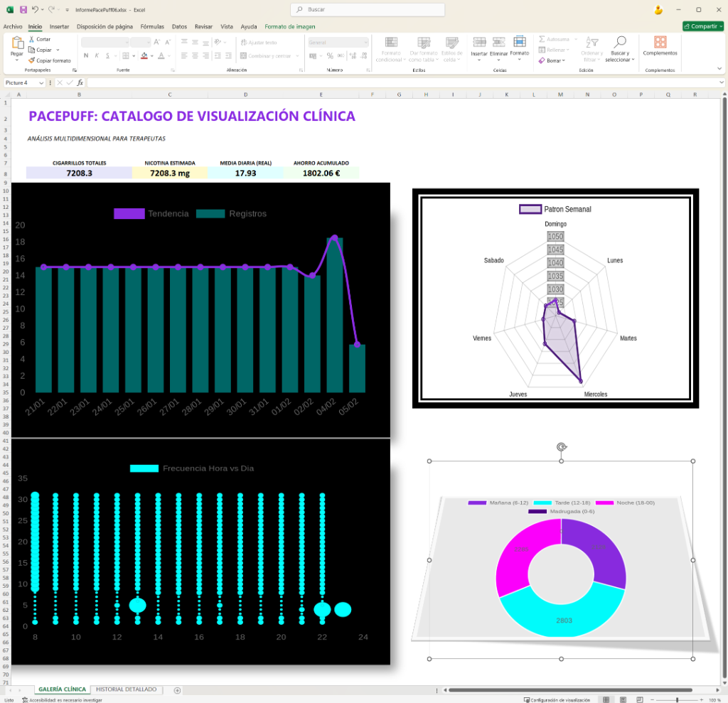
Task: Collapse the ribbon with chevron
Action: point(719,69)
